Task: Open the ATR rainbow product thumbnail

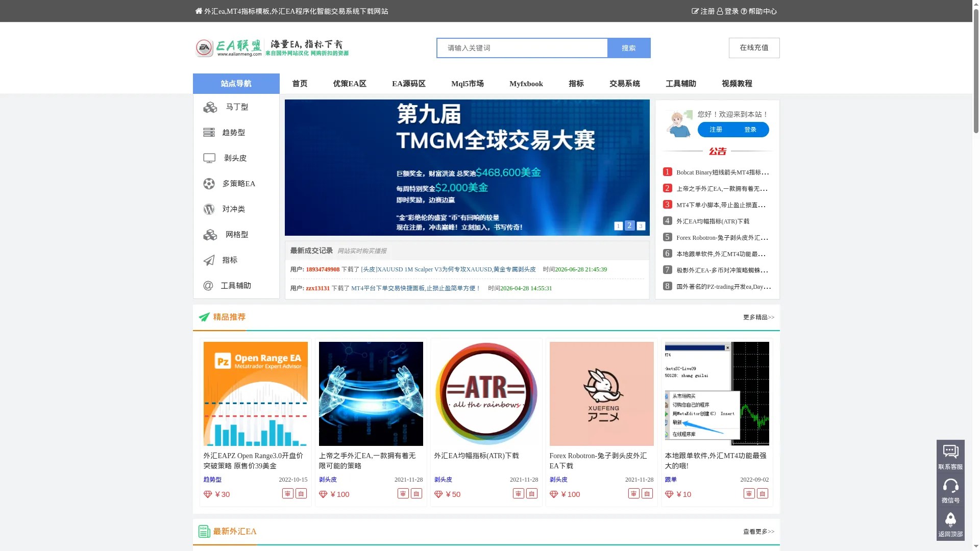Action: pyautogui.click(x=486, y=394)
